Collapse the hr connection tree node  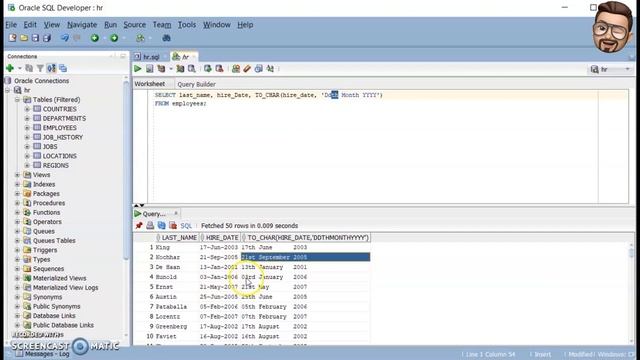coord(8,90)
